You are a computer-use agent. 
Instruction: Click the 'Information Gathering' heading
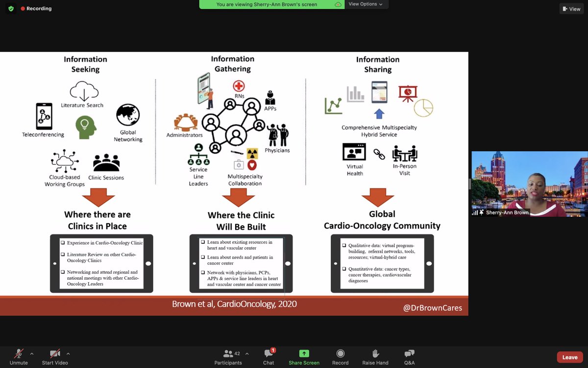click(x=233, y=64)
